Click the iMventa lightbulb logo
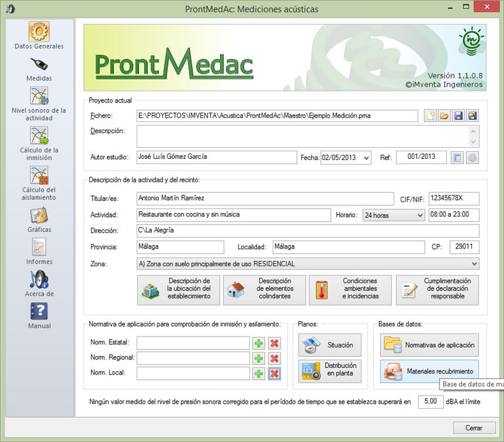Viewport: 504px width, 442px height. pyautogui.click(x=471, y=41)
